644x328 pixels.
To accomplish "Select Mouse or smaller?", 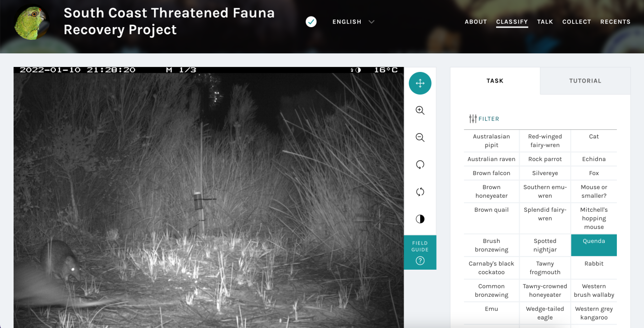I will tap(594, 191).
